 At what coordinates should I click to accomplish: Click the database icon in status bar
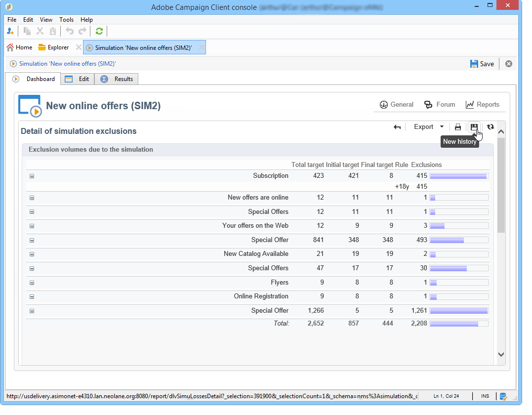pyautogui.click(x=503, y=396)
